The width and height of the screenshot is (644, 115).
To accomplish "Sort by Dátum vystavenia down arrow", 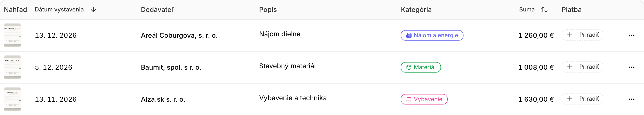I will (93, 10).
